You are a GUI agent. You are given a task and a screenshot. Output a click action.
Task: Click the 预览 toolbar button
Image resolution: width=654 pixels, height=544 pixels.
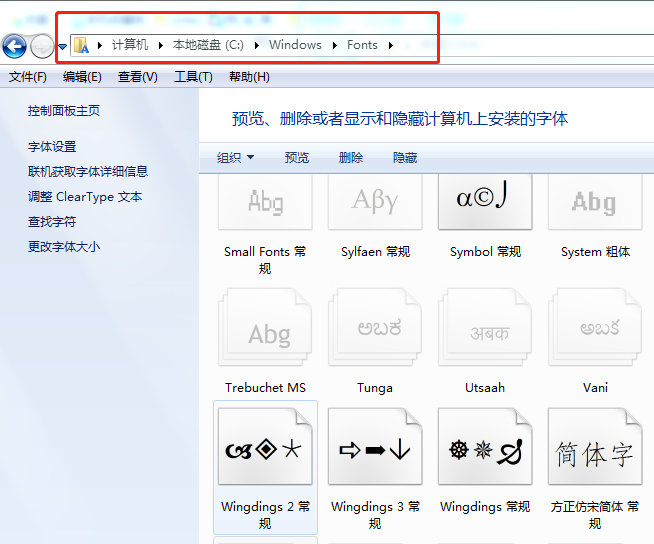(297, 158)
